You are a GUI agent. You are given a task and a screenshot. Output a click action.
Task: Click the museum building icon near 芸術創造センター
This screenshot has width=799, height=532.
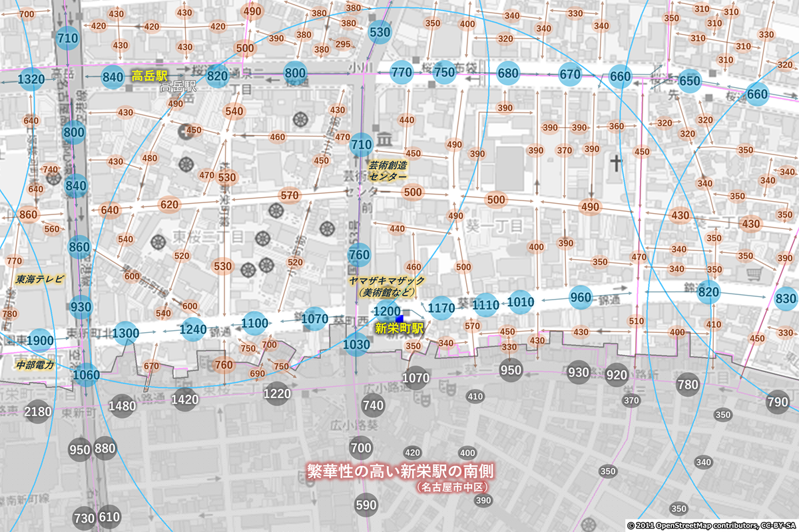(x=384, y=140)
